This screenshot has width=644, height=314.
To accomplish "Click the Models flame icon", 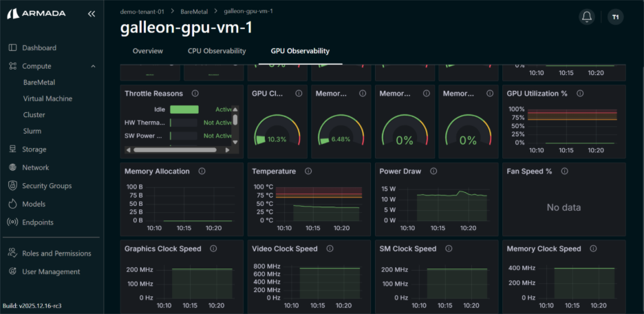I will (12, 204).
